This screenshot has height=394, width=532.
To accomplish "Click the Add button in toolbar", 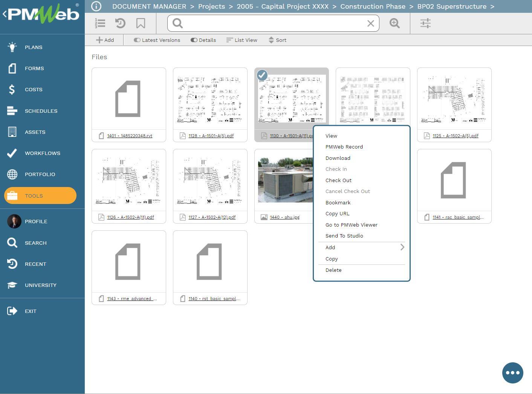I will coord(105,40).
